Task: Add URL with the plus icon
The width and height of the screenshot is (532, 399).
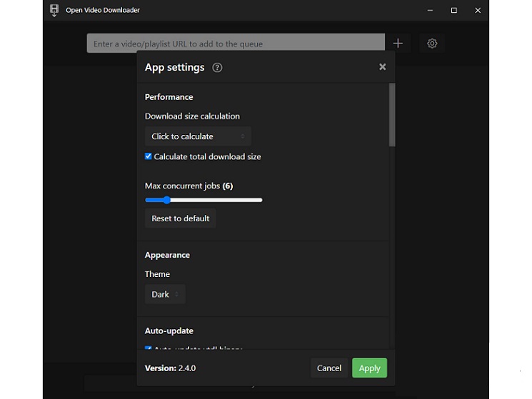Action: [x=398, y=44]
